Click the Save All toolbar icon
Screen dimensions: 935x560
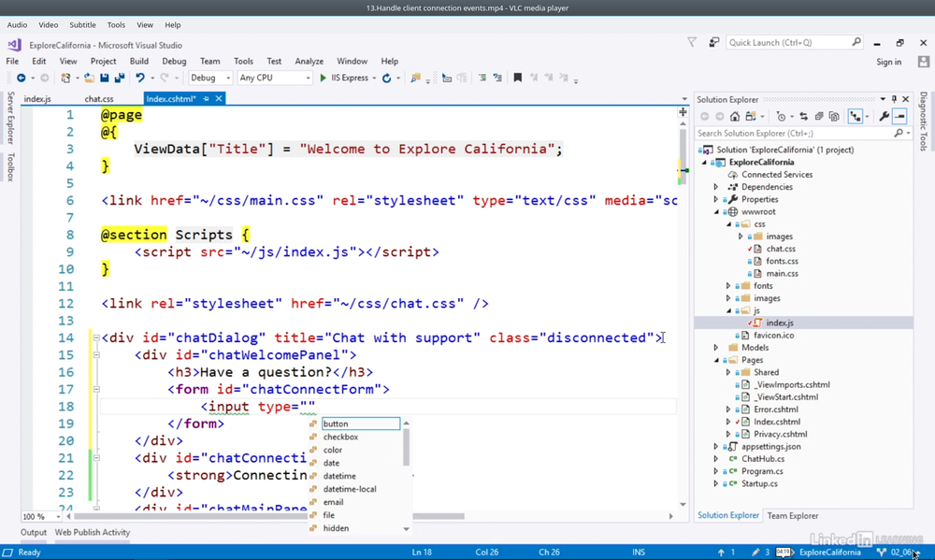click(118, 79)
